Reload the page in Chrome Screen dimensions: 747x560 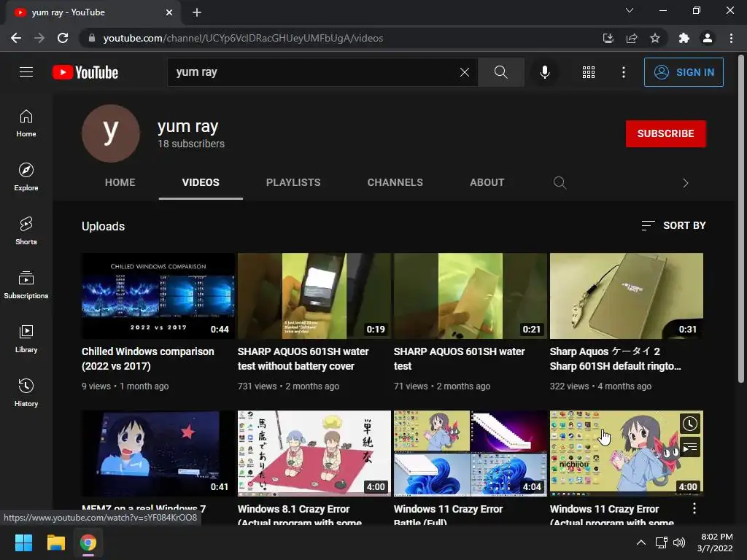click(x=63, y=38)
